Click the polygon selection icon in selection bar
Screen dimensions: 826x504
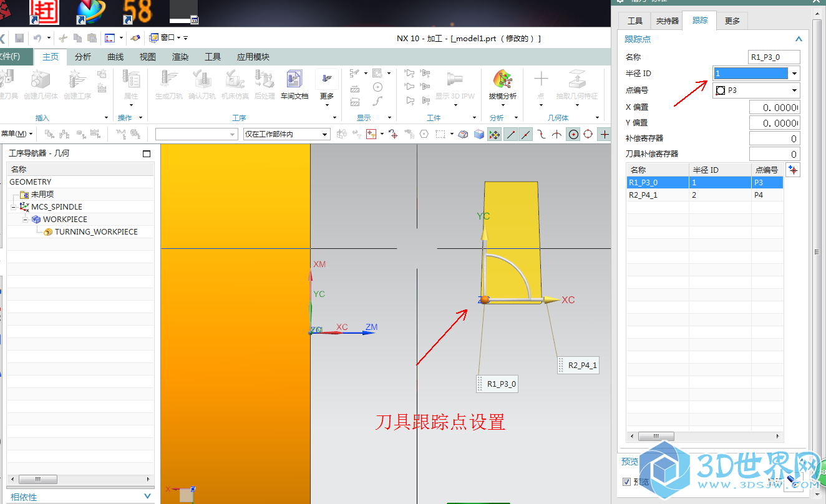pos(423,134)
